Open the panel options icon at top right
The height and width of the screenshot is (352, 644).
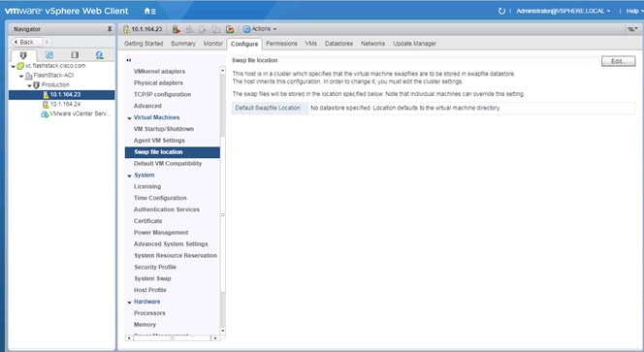point(632,29)
